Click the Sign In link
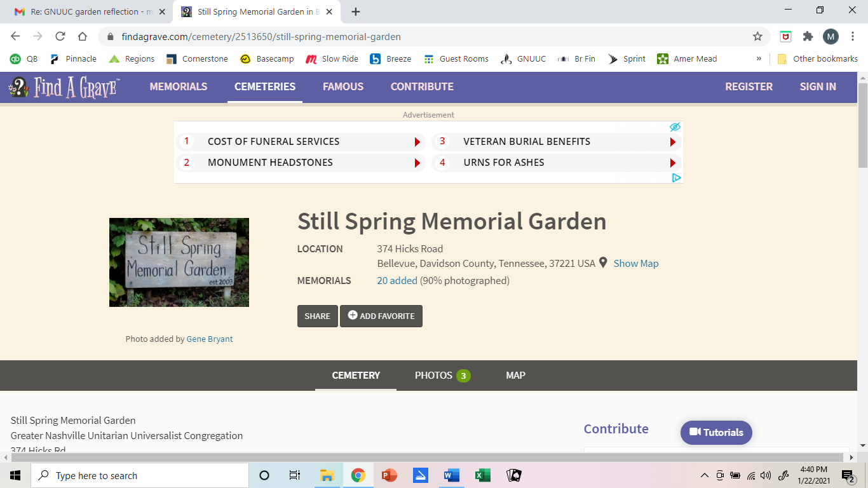This screenshot has width=868, height=488. [x=818, y=86]
